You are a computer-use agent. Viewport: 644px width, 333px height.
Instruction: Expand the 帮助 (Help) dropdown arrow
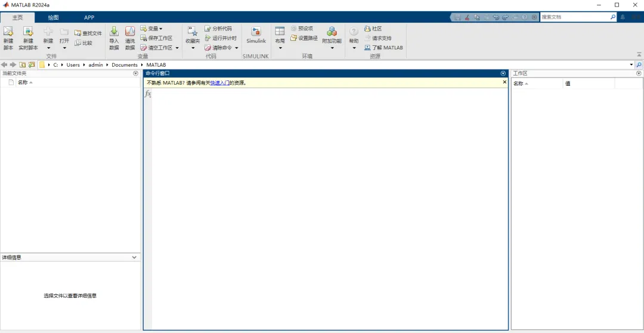pos(354,48)
